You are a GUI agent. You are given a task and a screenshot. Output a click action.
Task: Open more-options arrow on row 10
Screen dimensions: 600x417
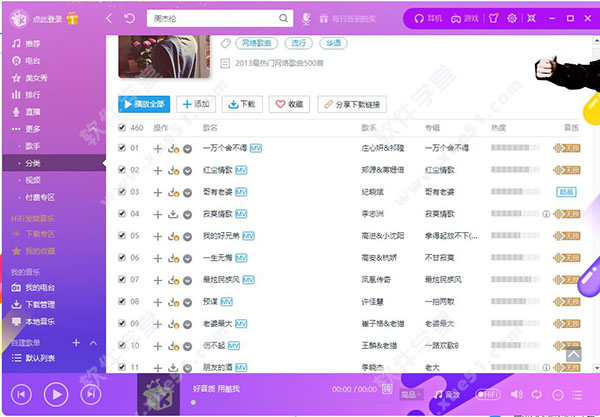click(x=187, y=347)
